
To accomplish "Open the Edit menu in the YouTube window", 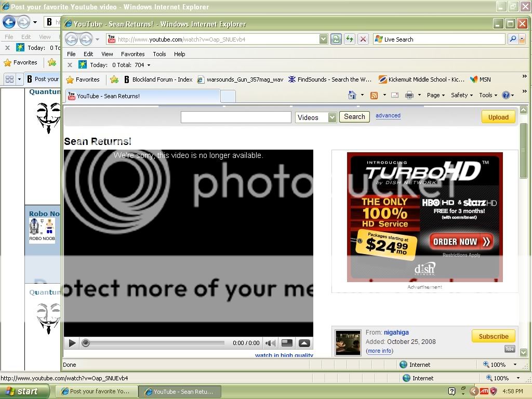I will tap(88, 54).
